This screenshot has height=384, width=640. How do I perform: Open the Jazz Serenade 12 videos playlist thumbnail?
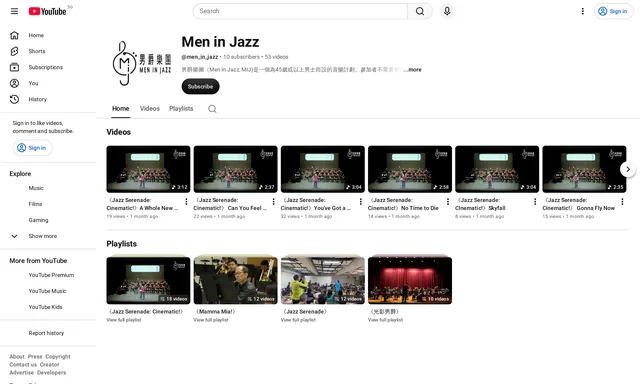[323, 280]
